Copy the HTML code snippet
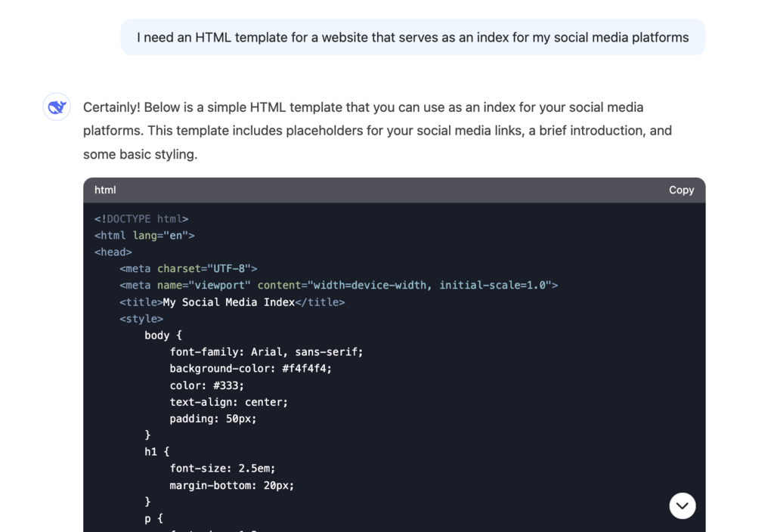774x532 pixels. point(680,190)
